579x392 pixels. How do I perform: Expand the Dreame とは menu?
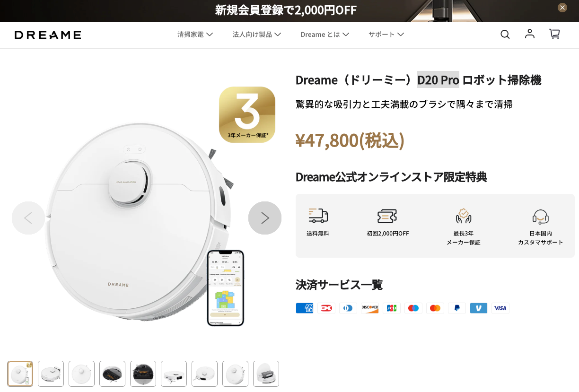(325, 35)
